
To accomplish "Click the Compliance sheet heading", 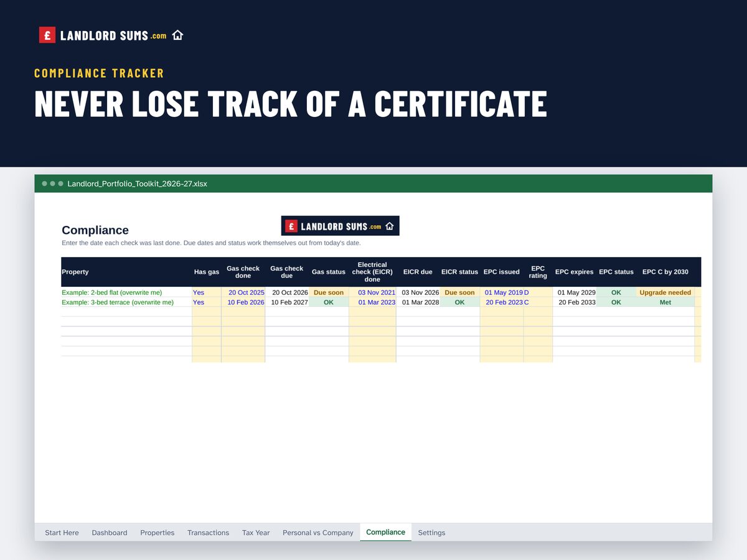I will coord(95,230).
